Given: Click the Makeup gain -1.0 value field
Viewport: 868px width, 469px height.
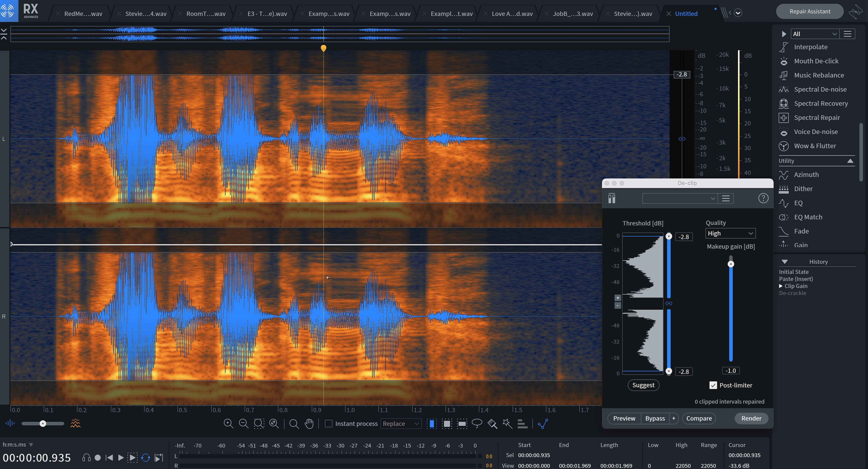Looking at the screenshot, I should (x=730, y=371).
